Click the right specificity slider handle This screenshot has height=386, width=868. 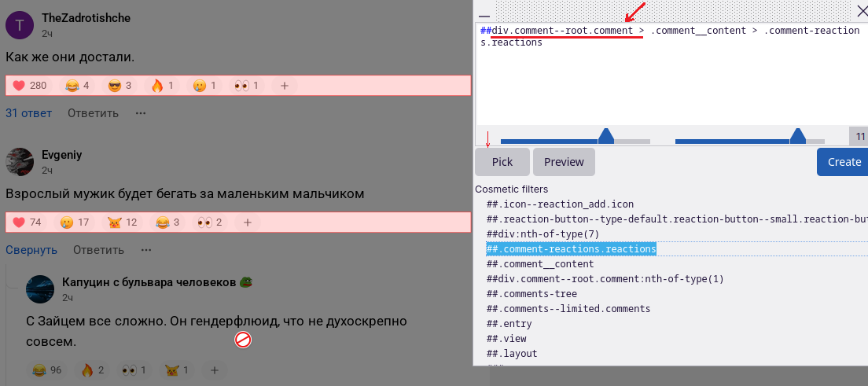tap(798, 136)
